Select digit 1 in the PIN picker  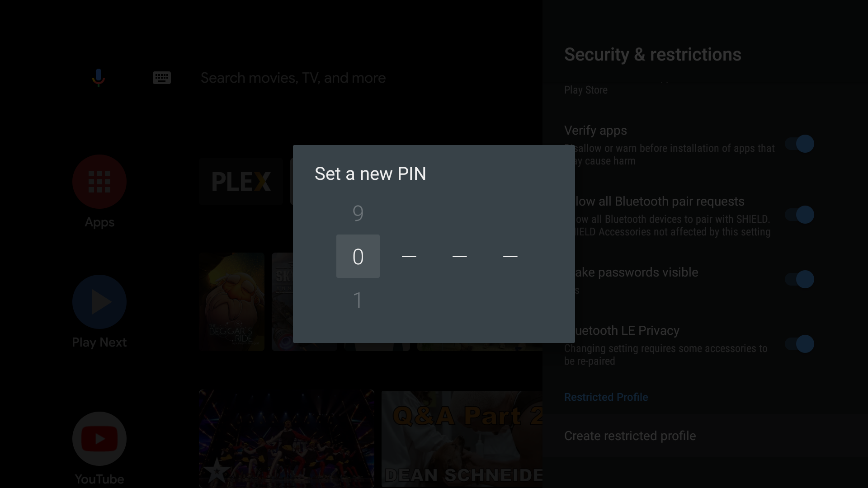click(358, 300)
